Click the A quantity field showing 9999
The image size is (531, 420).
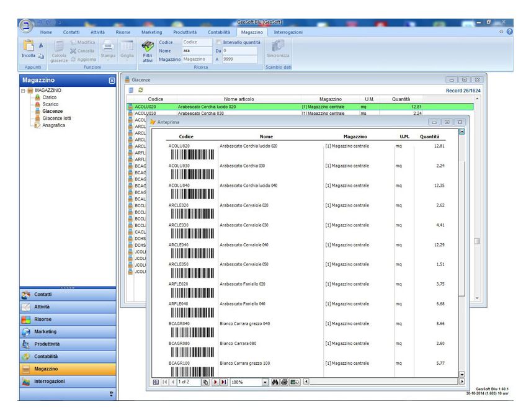pyautogui.click(x=239, y=60)
